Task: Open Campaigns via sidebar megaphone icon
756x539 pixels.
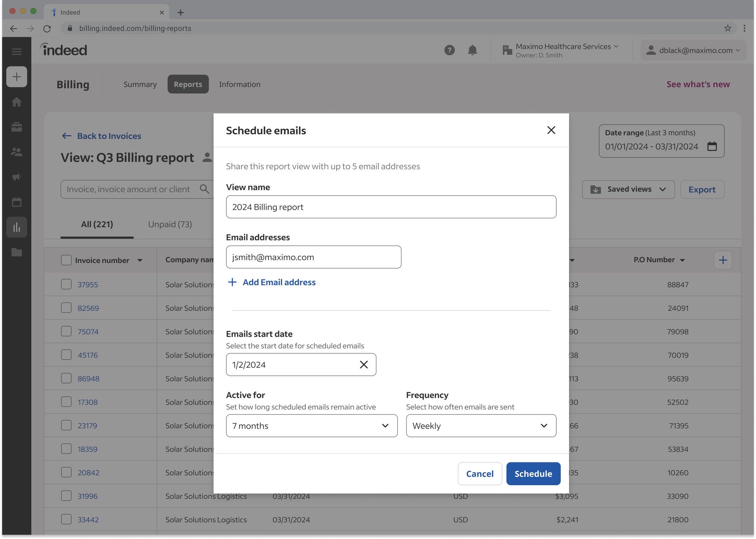Action: pyautogui.click(x=17, y=177)
